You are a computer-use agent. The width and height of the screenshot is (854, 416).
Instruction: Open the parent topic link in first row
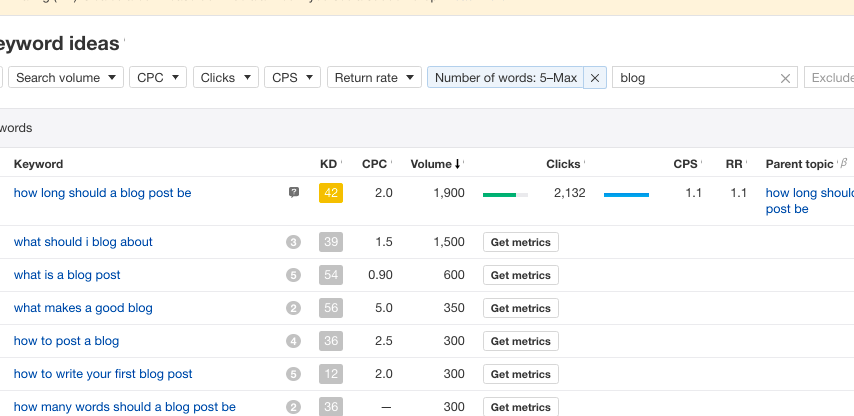point(809,201)
